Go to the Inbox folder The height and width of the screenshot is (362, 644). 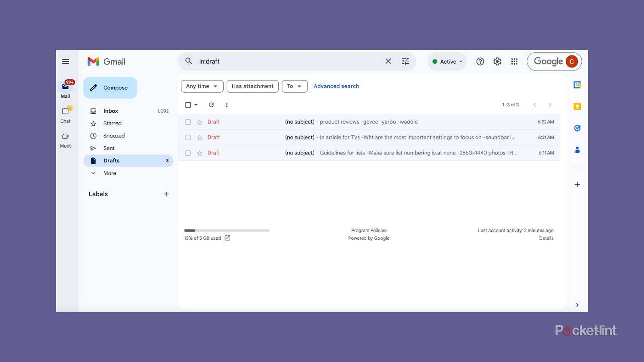pos(111,111)
